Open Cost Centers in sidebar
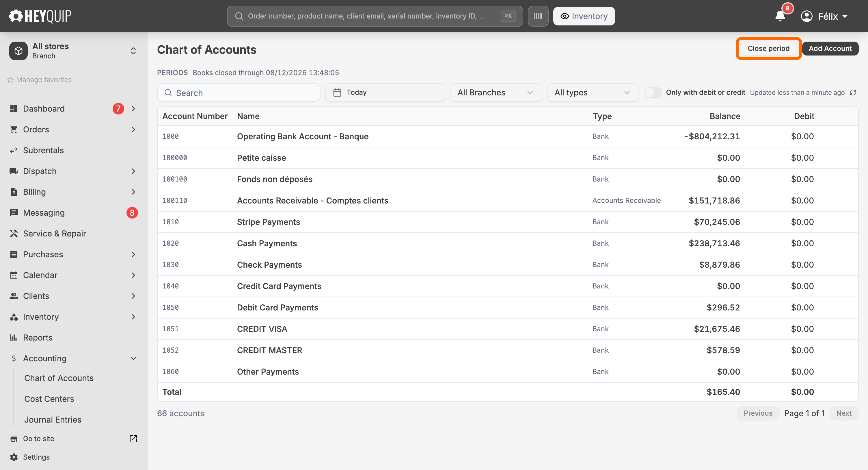The width and height of the screenshot is (868, 470). click(x=49, y=399)
